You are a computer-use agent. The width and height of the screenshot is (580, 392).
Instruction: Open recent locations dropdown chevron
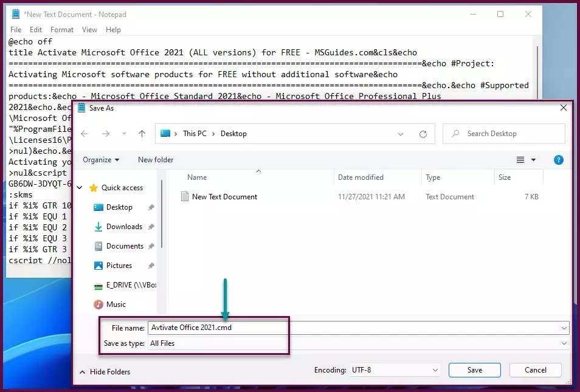pos(124,134)
